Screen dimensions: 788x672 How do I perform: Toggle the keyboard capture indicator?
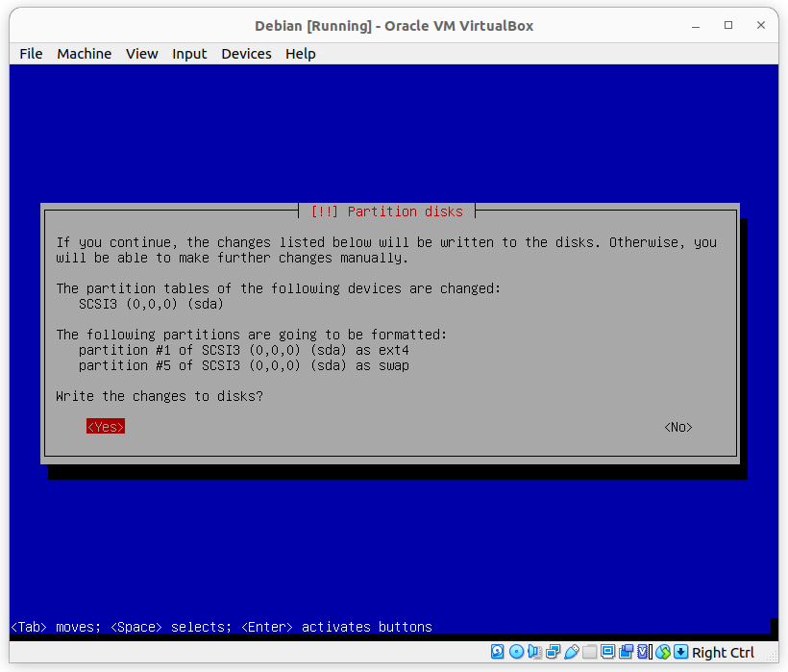pos(679,652)
